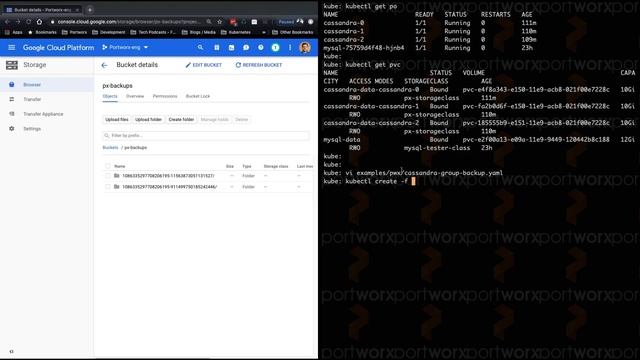Click the folder icon of the first backup folder
This screenshot has height=360, width=640.
click(x=117, y=176)
